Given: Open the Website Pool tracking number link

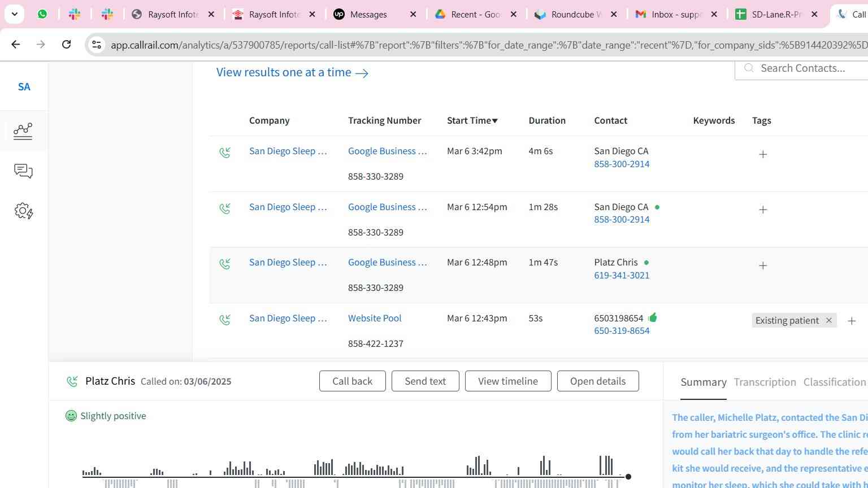Looking at the screenshot, I should tap(375, 318).
